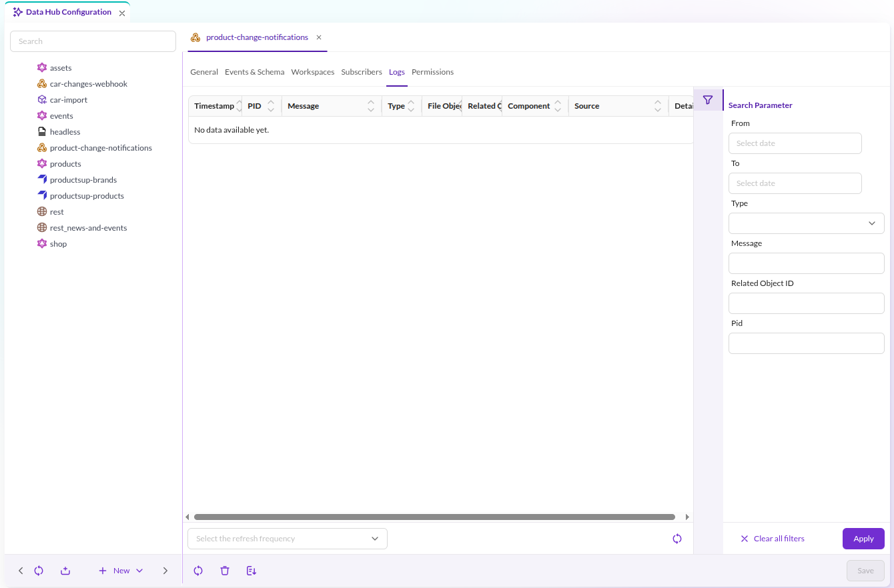The width and height of the screenshot is (894, 588).
Task: Open the refresh frequency dropdown
Action: pos(288,539)
